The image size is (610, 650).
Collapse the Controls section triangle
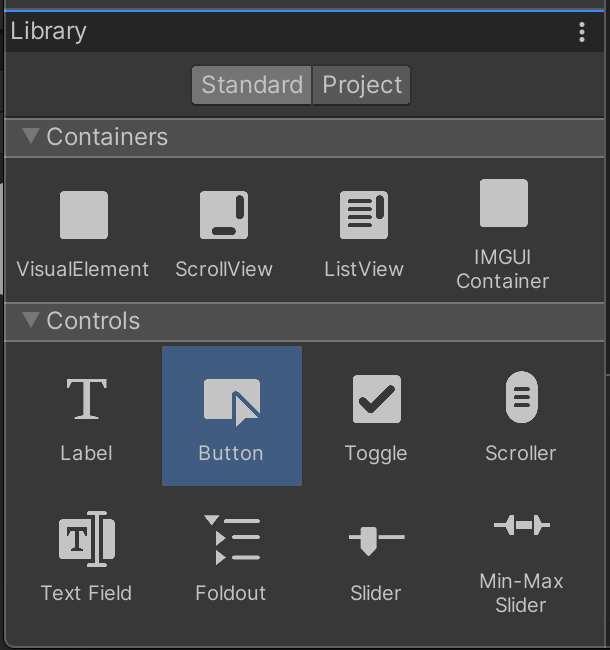[x=30, y=320]
